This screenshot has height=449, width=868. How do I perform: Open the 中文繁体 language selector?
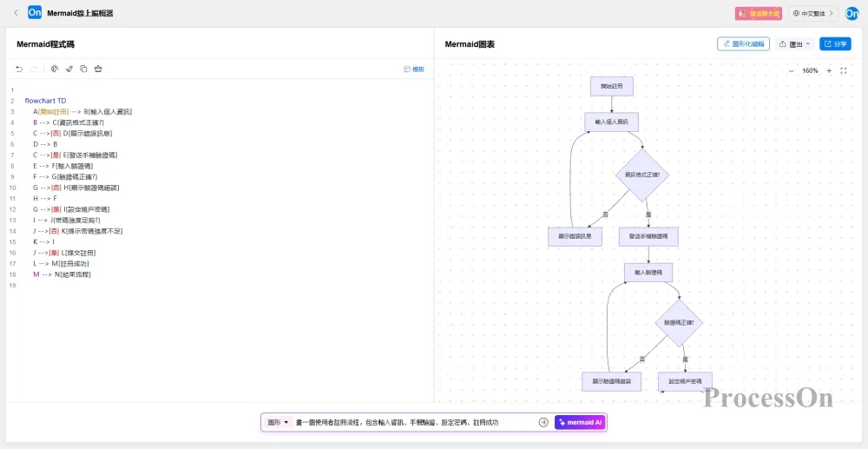point(815,13)
